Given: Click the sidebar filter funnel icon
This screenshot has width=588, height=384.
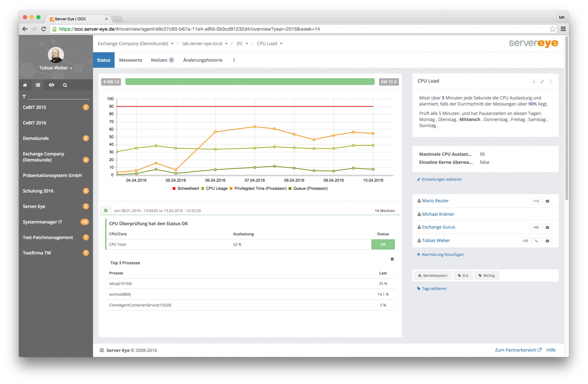Looking at the screenshot, I should 24,96.
